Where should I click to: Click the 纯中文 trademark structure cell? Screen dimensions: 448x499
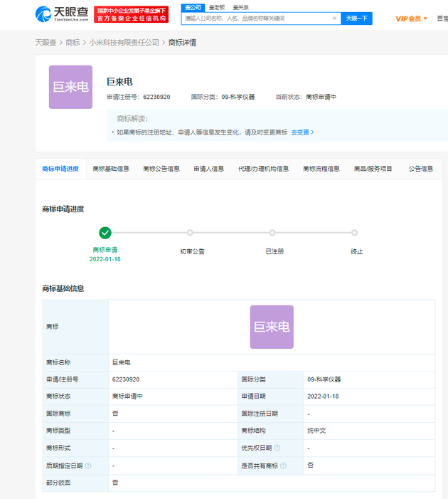point(369,431)
